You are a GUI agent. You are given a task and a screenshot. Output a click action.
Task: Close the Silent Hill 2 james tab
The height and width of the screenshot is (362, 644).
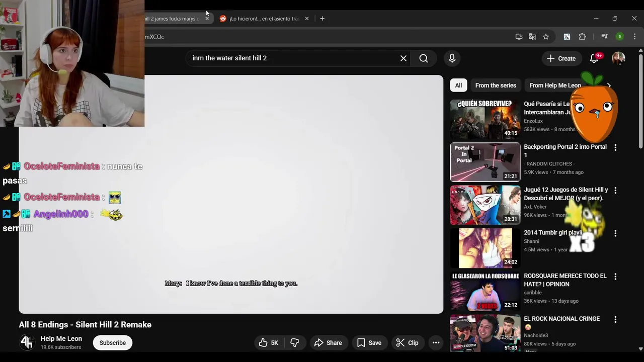(207, 19)
